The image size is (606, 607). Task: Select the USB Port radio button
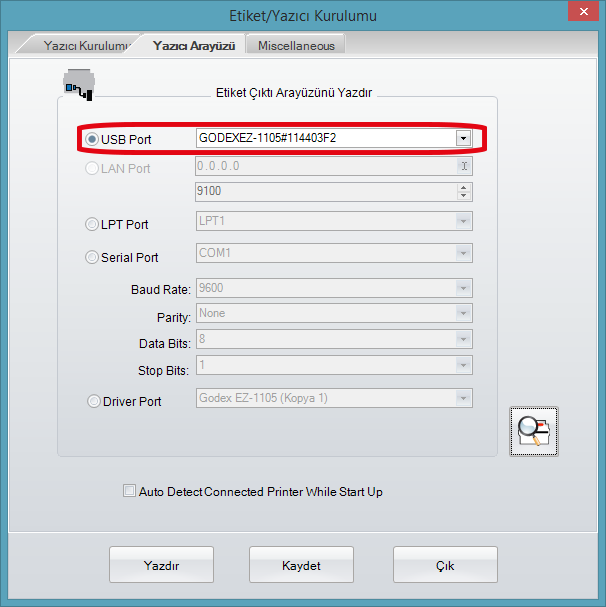point(92,138)
